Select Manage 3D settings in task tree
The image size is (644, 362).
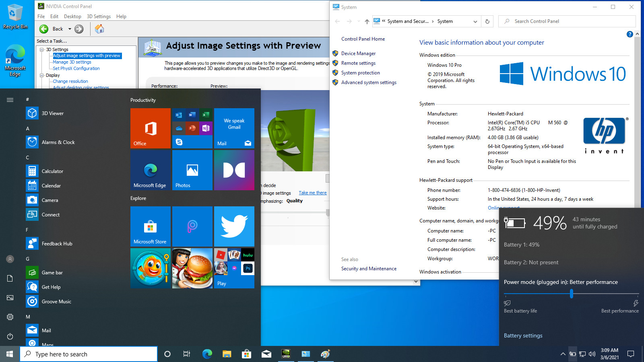pyautogui.click(x=72, y=62)
